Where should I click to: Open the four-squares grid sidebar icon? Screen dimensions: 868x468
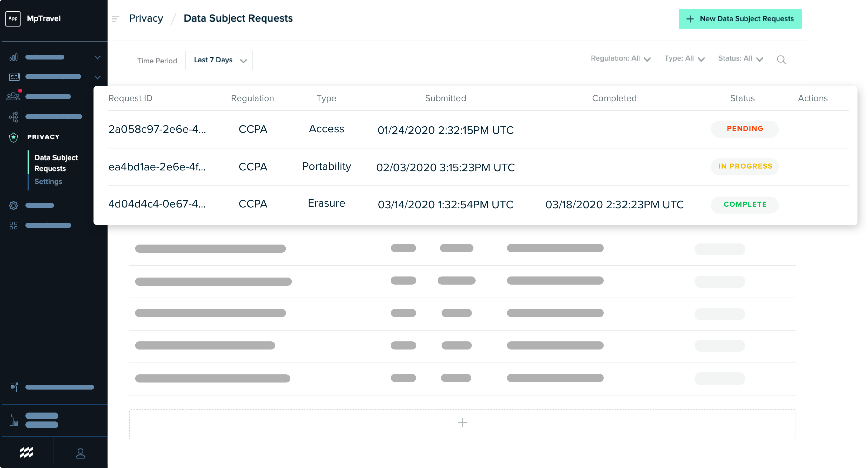[14, 225]
